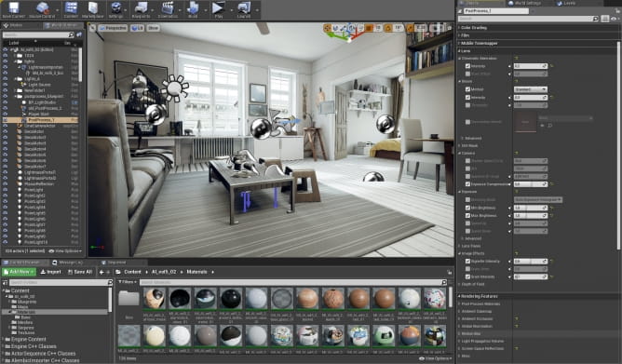Screen dimensions: 622x364
Task: Click the Content path folder icon in breadcrumb
Action: pyautogui.click(x=118, y=272)
